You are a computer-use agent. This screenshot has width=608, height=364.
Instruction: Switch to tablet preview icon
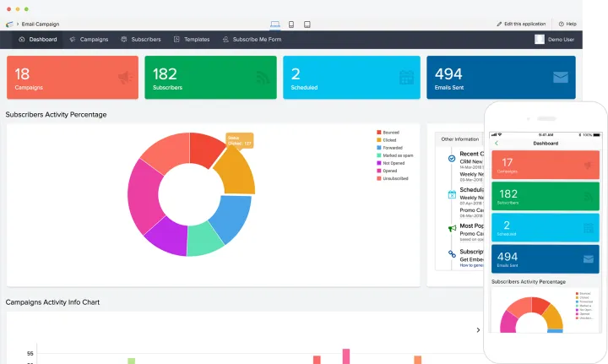coord(307,24)
